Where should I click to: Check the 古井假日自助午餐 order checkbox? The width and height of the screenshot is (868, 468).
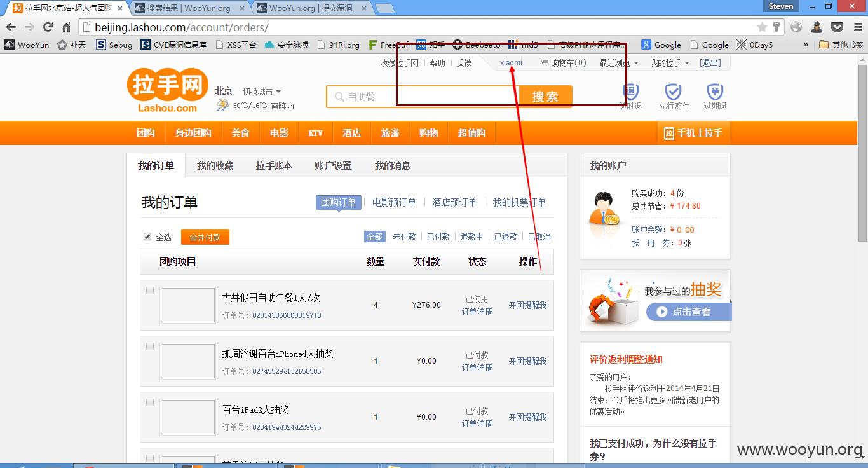[150, 291]
